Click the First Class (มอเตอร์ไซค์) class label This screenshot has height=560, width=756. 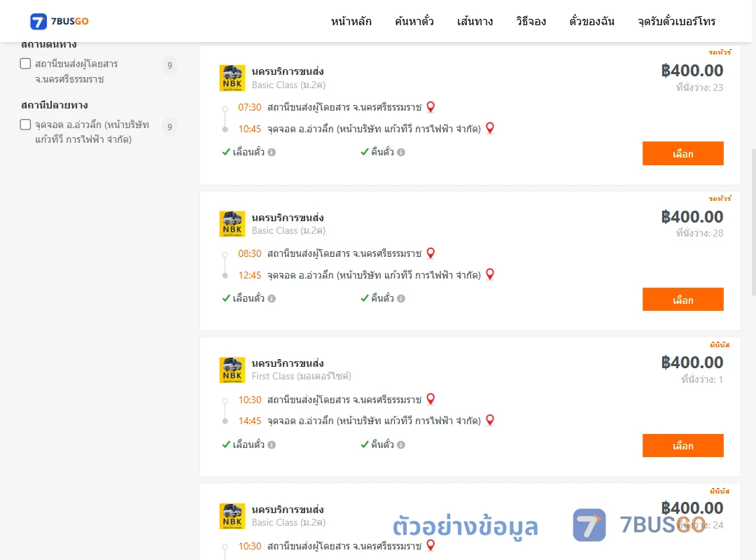[301, 376]
